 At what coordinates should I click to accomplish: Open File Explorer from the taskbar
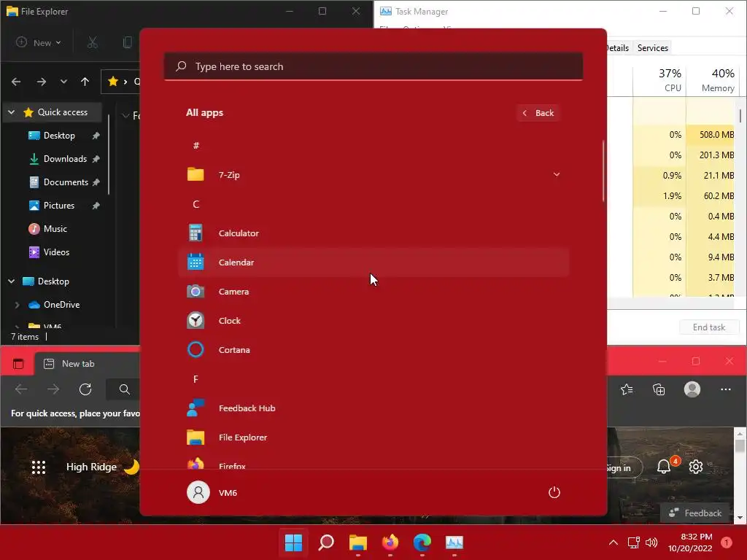(x=357, y=542)
